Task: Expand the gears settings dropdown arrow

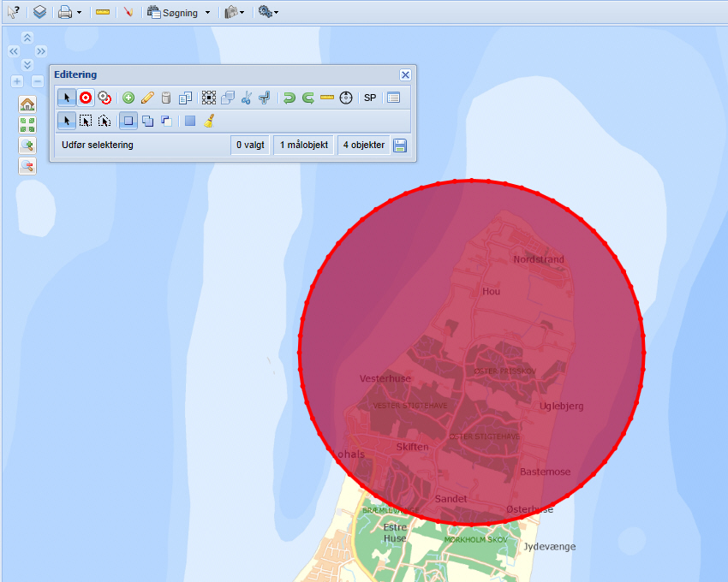Action: point(277,13)
